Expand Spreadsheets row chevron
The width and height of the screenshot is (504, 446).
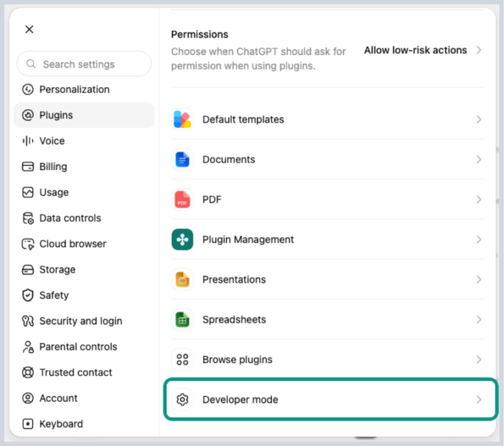478,320
